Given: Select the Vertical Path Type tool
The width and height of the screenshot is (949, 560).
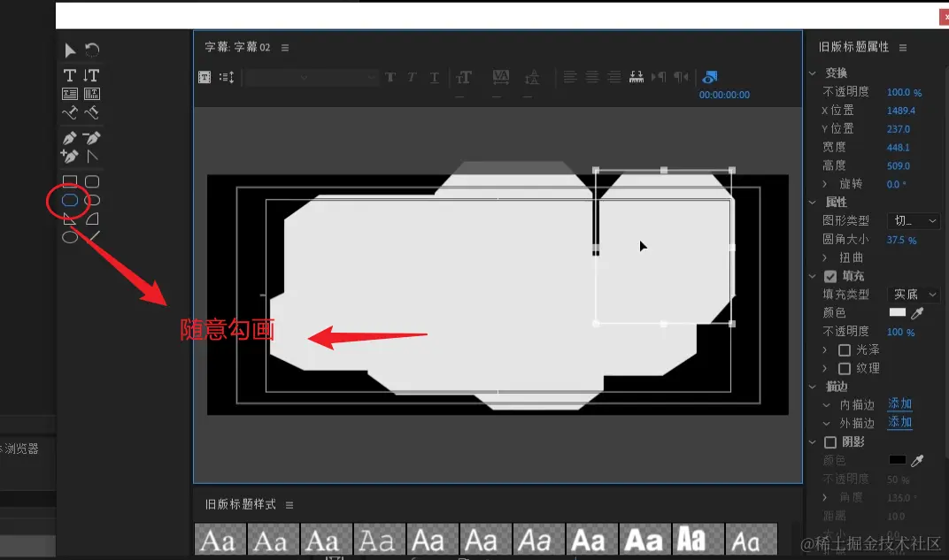Looking at the screenshot, I should coord(92,112).
